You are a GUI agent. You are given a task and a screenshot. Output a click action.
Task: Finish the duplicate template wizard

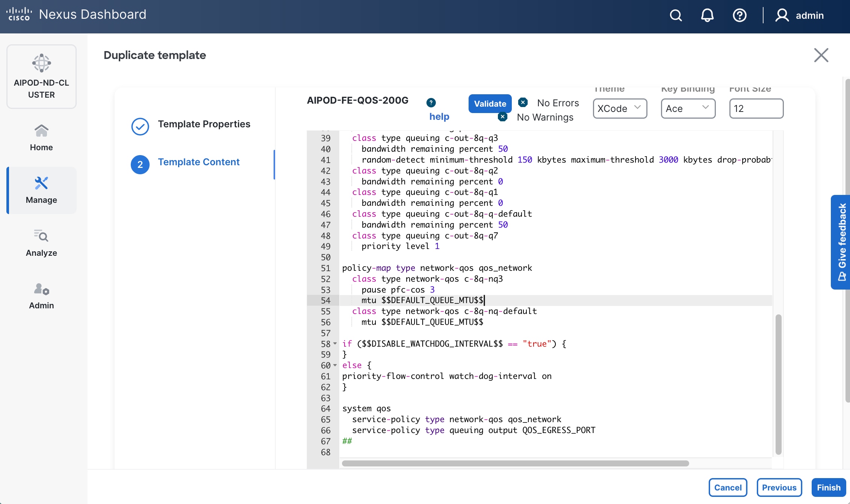point(828,487)
